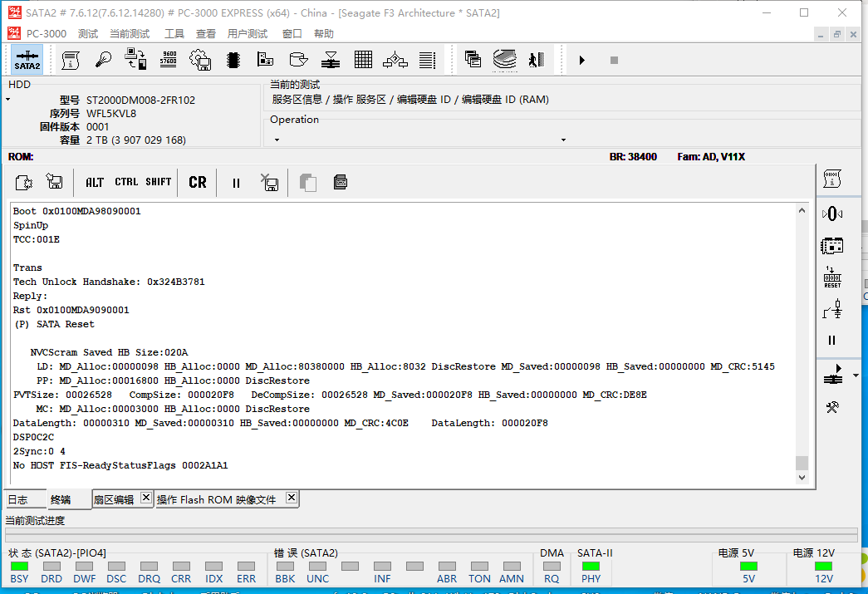Toggle the ALT key modifier
This screenshot has height=594, width=868.
pyautogui.click(x=95, y=182)
